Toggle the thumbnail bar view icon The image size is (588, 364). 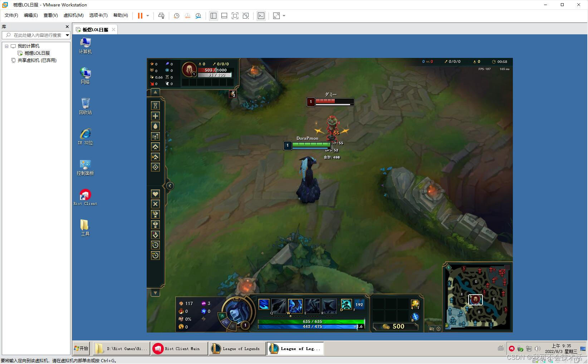[224, 16]
